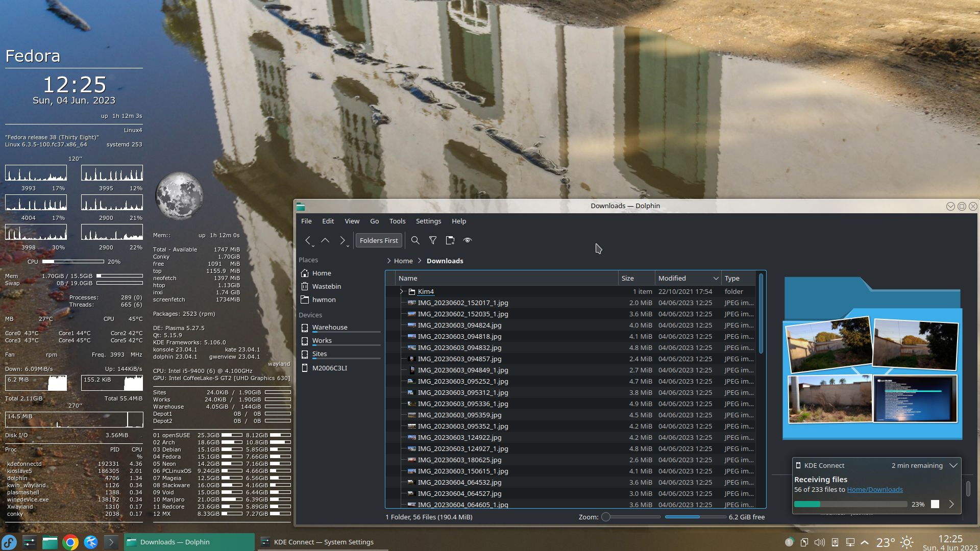Open Wastebin in Places panel
Screen dimensions: 980x551
pos(326,287)
